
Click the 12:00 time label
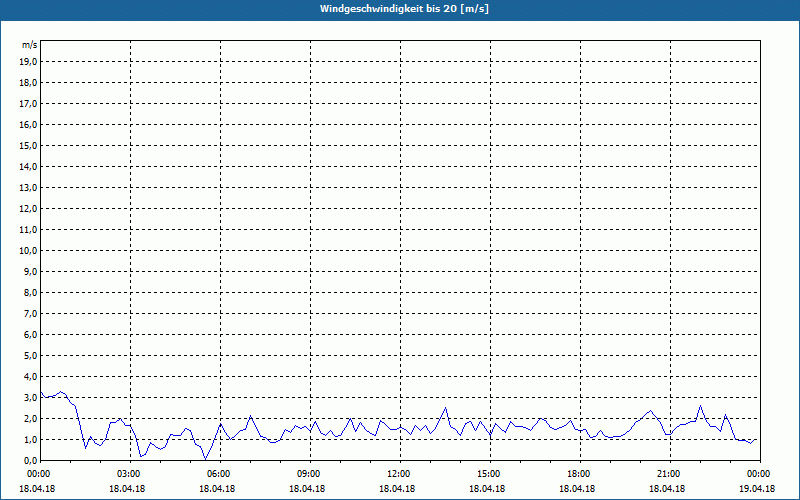point(400,474)
